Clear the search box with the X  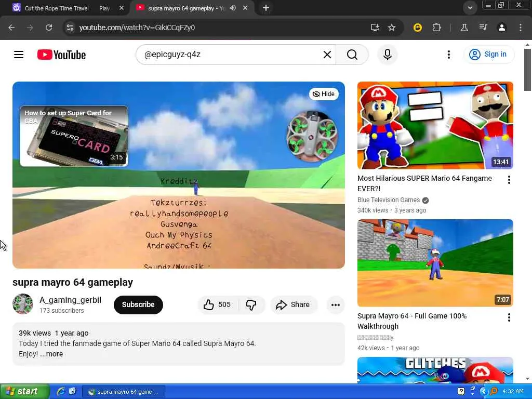coord(327,54)
